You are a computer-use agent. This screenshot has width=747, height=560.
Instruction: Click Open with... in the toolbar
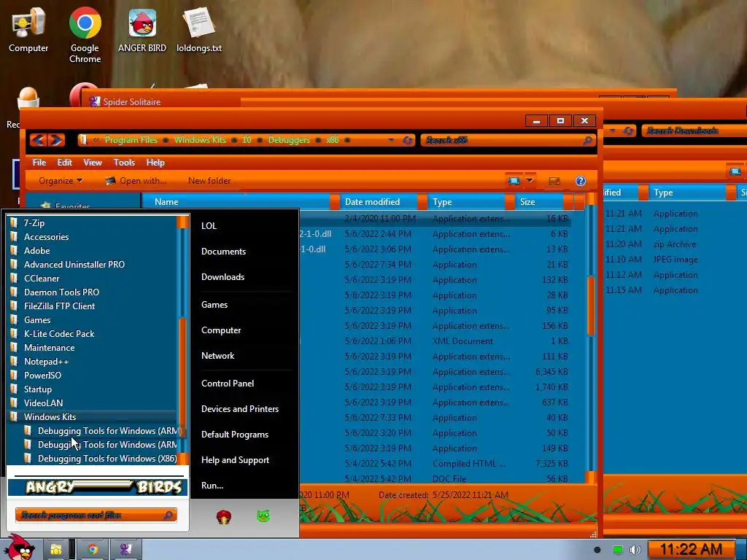tap(136, 181)
